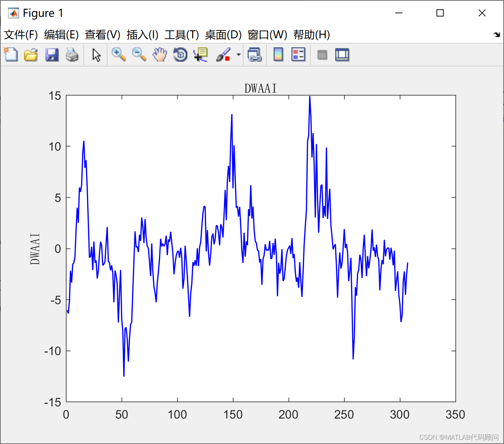Dock the figure with corner arrow

(497, 35)
